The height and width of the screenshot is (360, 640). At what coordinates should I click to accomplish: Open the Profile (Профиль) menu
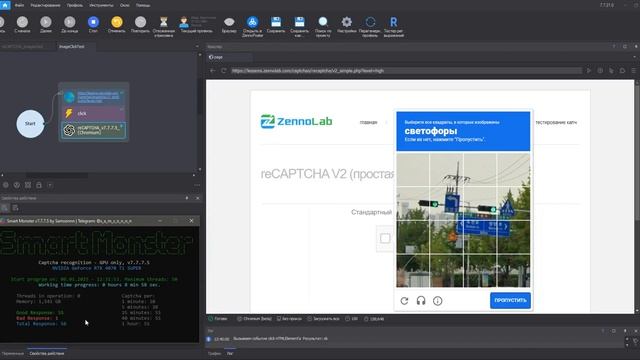pos(75,5)
